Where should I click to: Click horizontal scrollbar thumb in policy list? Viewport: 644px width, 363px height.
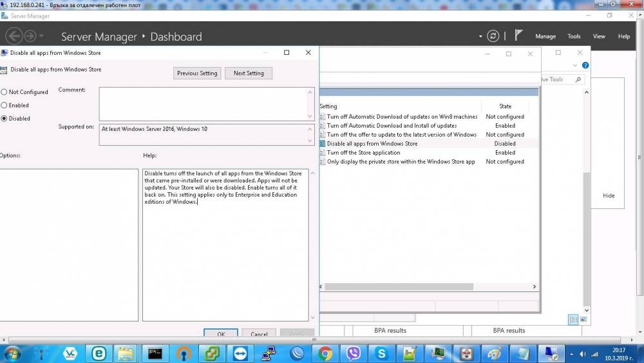(x=399, y=286)
